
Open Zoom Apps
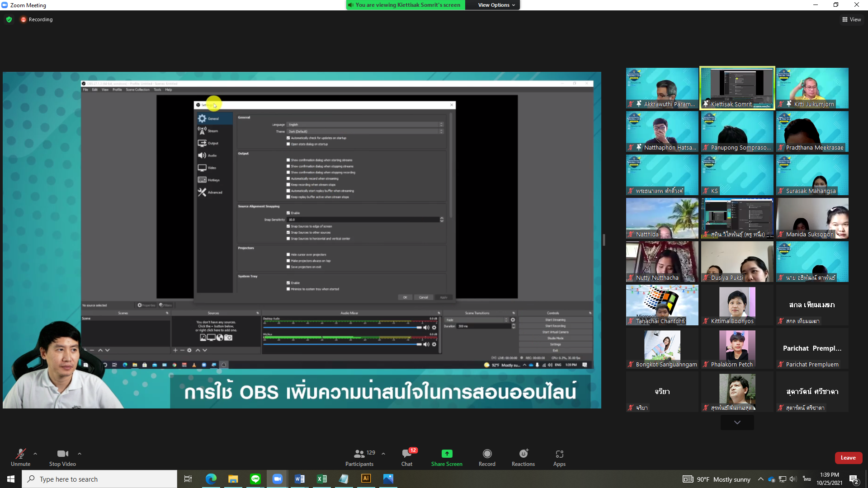click(559, 457)
